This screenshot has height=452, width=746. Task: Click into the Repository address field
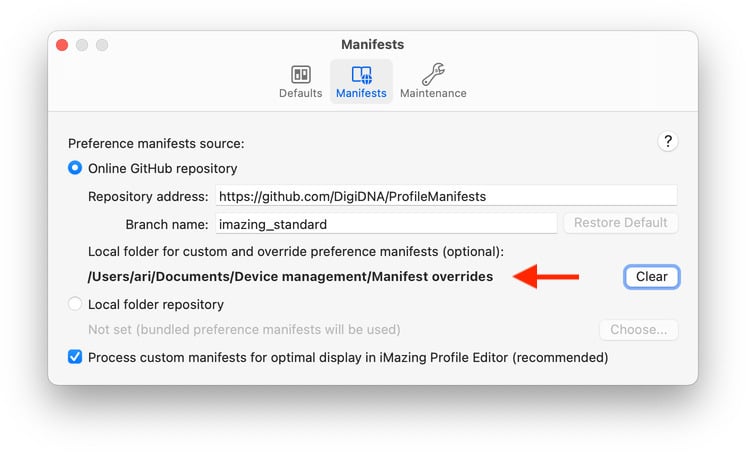[x=445, y=196]
